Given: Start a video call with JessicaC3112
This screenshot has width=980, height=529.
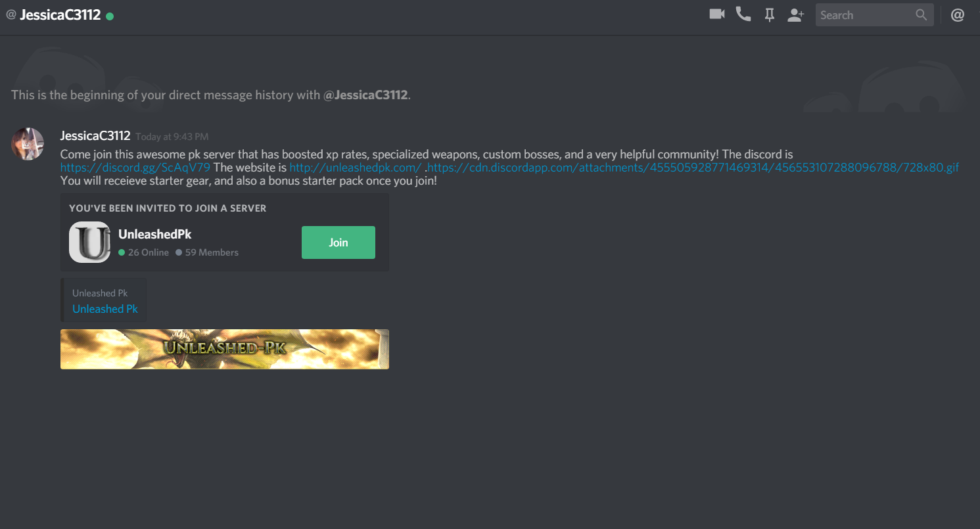Looking at the screenshot, I should [x=716, y=14].
